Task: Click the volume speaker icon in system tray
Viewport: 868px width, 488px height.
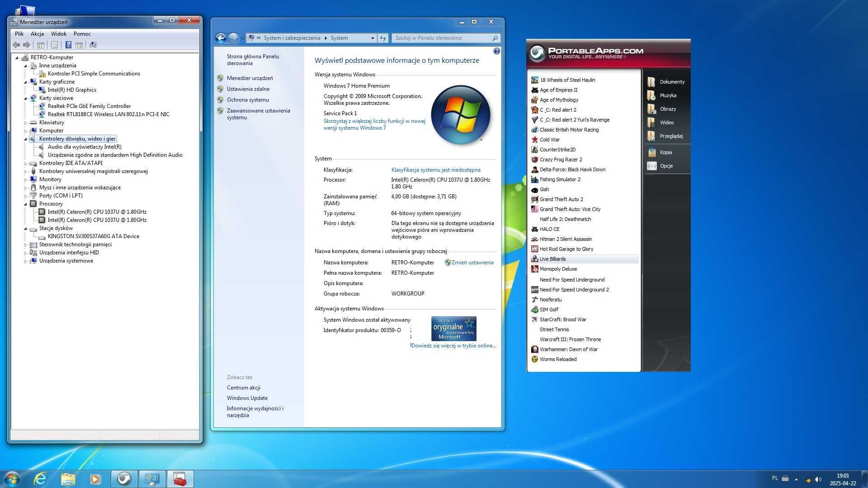Action: click(818, 479)
